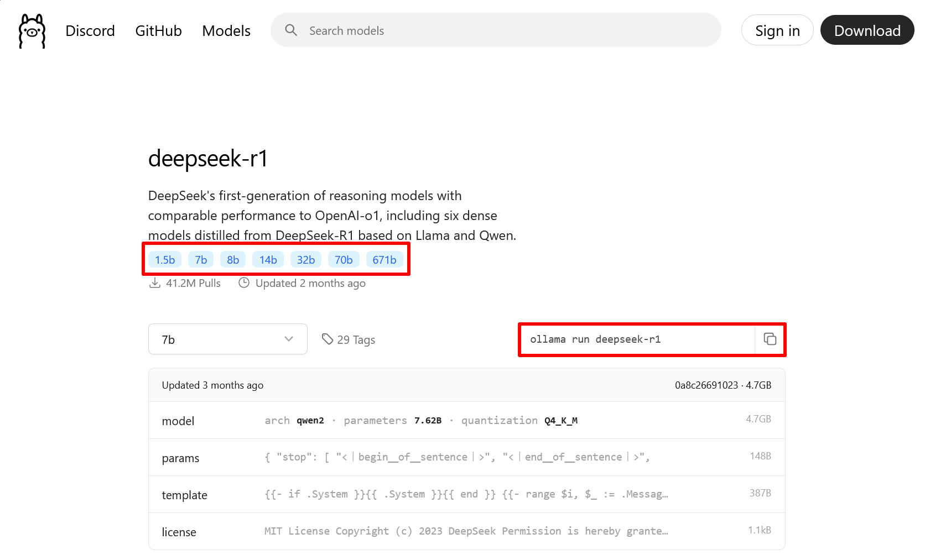
Task: Click the Download button
Action: 867,30
